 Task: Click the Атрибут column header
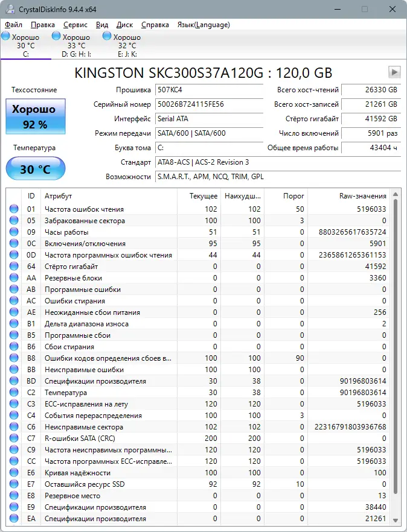(109, 196)
